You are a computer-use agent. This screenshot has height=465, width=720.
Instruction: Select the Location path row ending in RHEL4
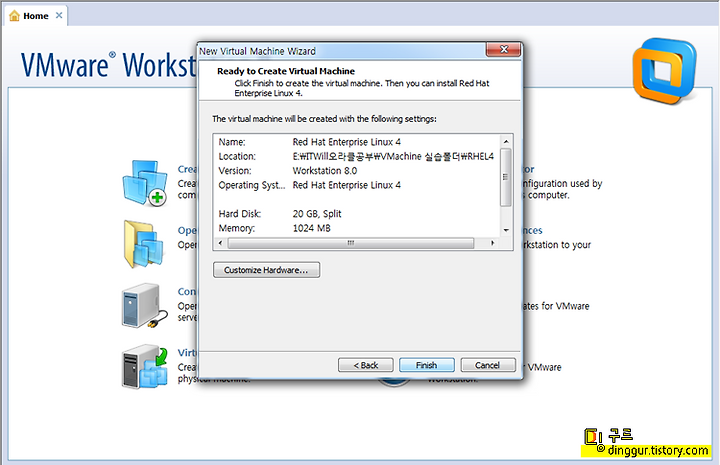click(x=356, y=157)
